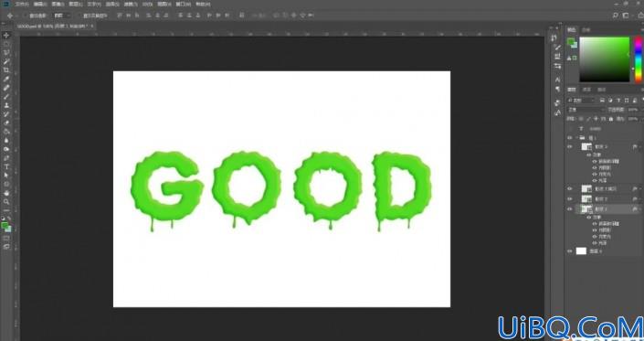Screen dimensions: 644x341
Task: Select the Healing Brush tool
Action: click(6, 88)
